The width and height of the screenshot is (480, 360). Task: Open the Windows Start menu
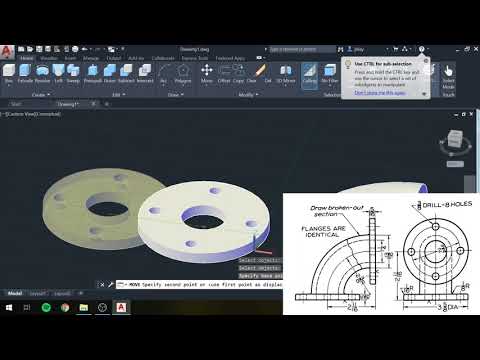[x=9, y=307]
